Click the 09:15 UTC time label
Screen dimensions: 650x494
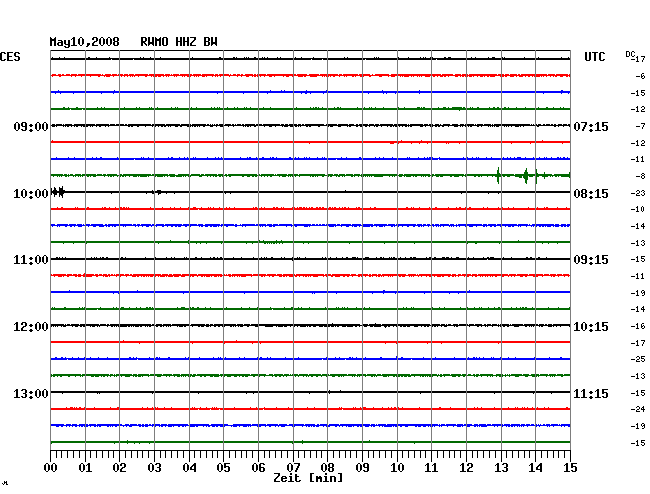pos(591,260)
